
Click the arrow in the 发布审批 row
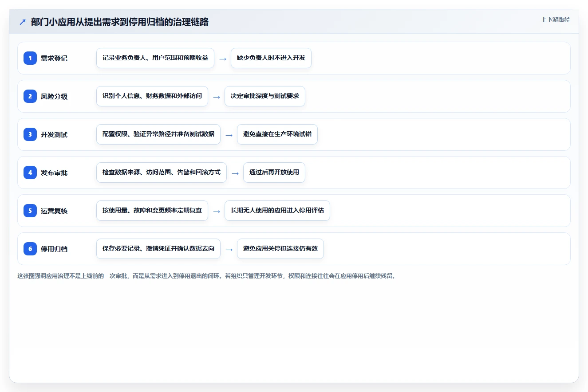coord(235,173)
